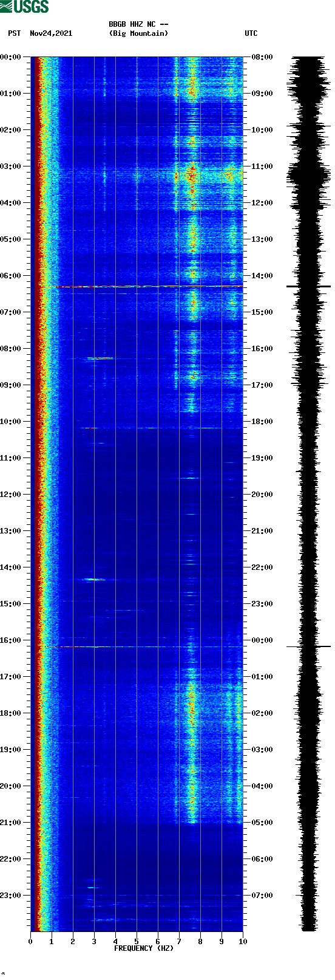
Task: Click the red low-frequency band at 12:00 PST
Action: pyautogui.click(x=37, y=495)
